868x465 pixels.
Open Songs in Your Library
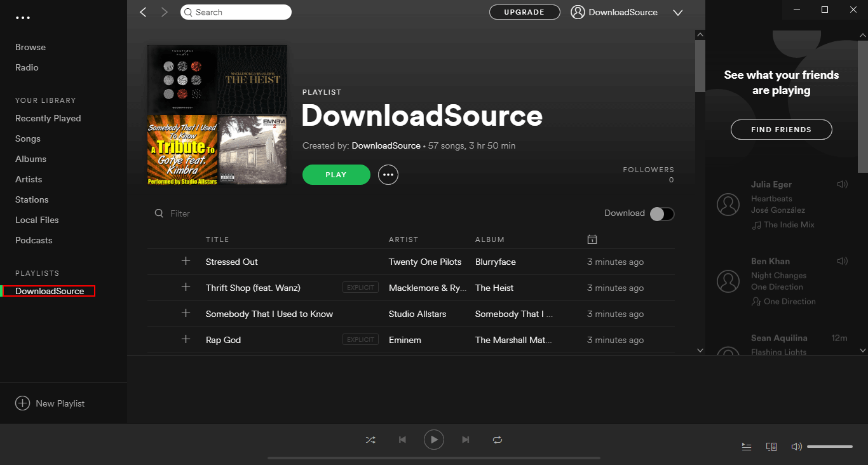[x=28, y=138]
